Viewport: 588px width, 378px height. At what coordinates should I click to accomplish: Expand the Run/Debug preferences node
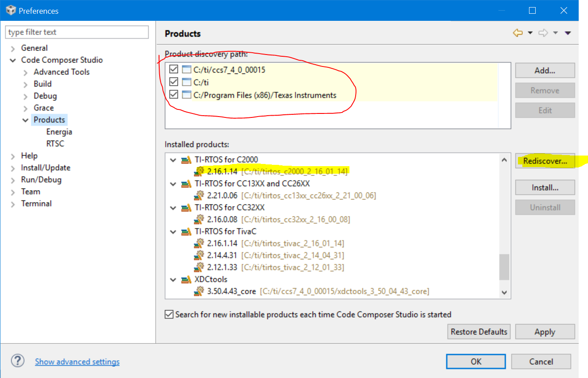tap(13, 180)
